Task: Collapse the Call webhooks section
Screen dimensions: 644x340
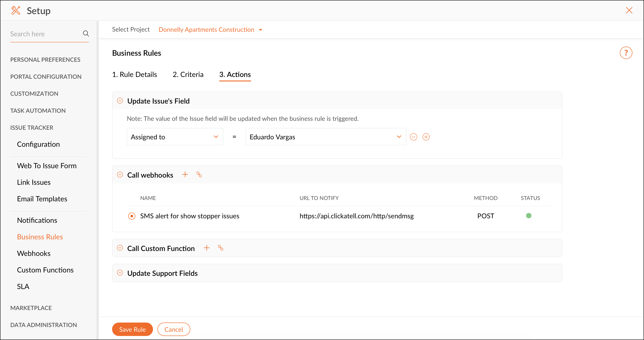Action: (x=120, y=174)
